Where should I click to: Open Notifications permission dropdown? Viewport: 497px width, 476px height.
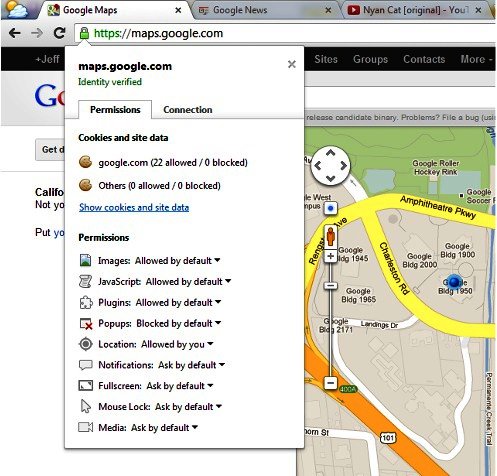[222, 364]
